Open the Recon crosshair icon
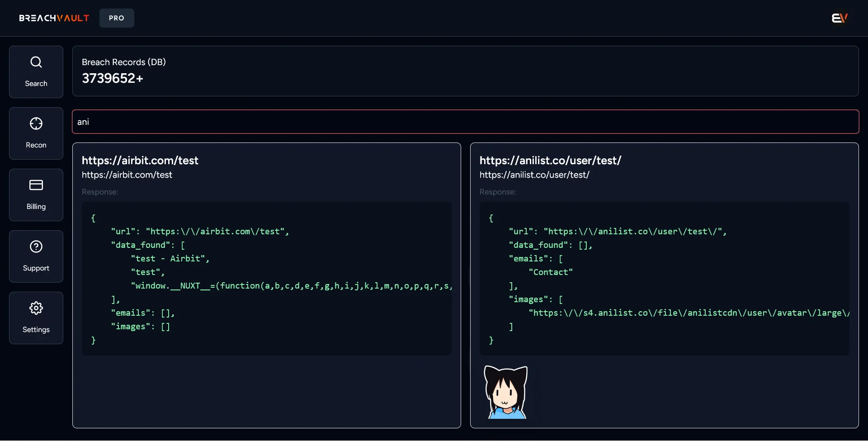This screenshot has width=868, height=441. [36, 123]
